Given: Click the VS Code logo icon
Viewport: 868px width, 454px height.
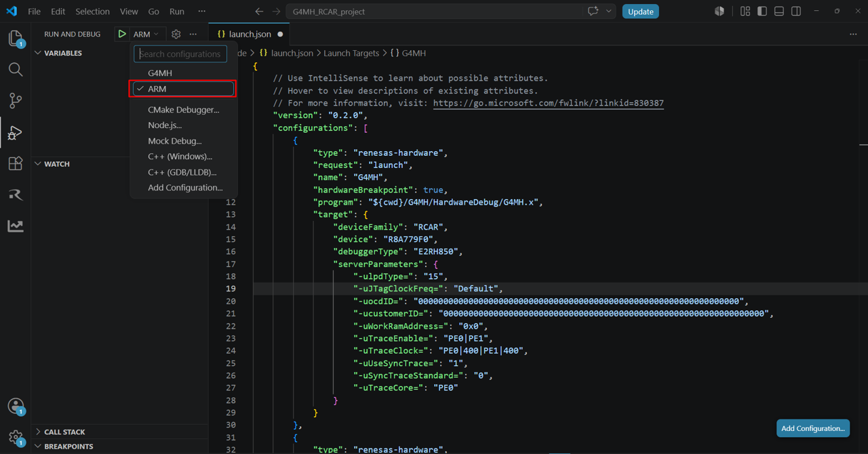Looking at the screenshot, I should coord(12,12).
